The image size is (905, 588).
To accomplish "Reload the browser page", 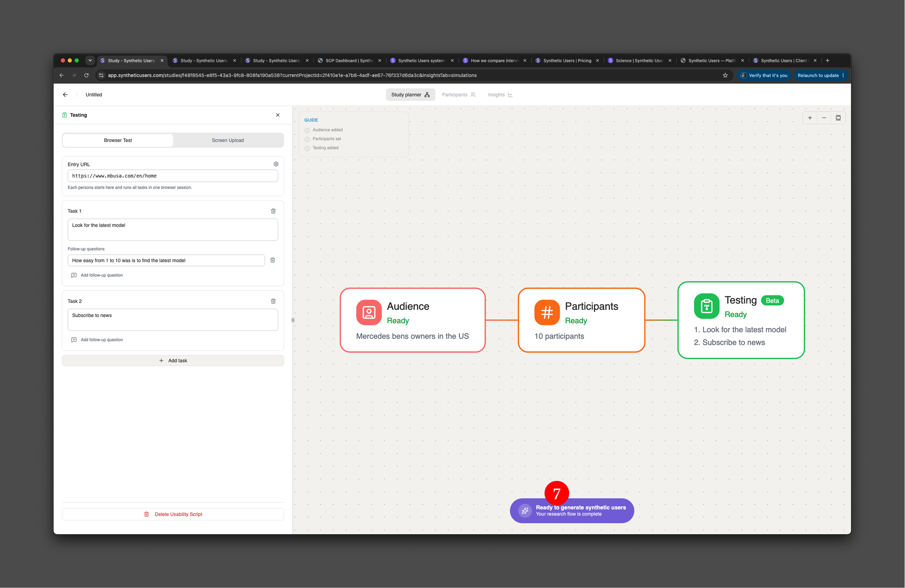I will [86, 75].
